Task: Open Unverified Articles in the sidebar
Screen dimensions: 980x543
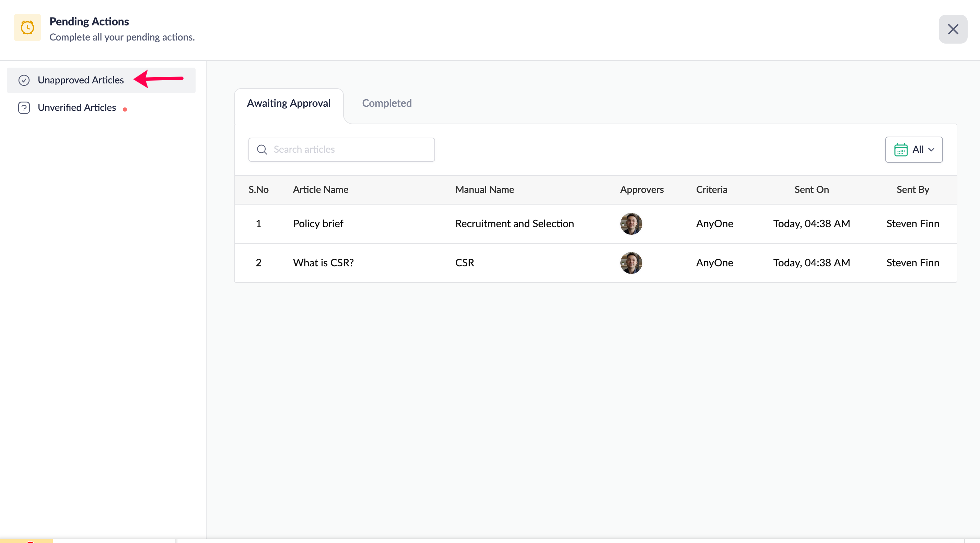Action: point(77,108)
